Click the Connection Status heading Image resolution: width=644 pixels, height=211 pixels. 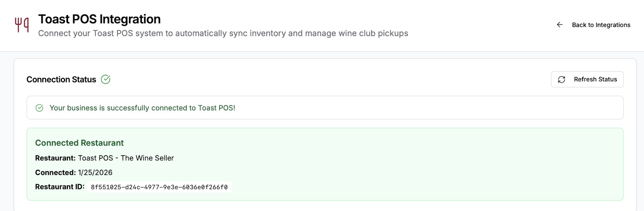click(61, 80)
